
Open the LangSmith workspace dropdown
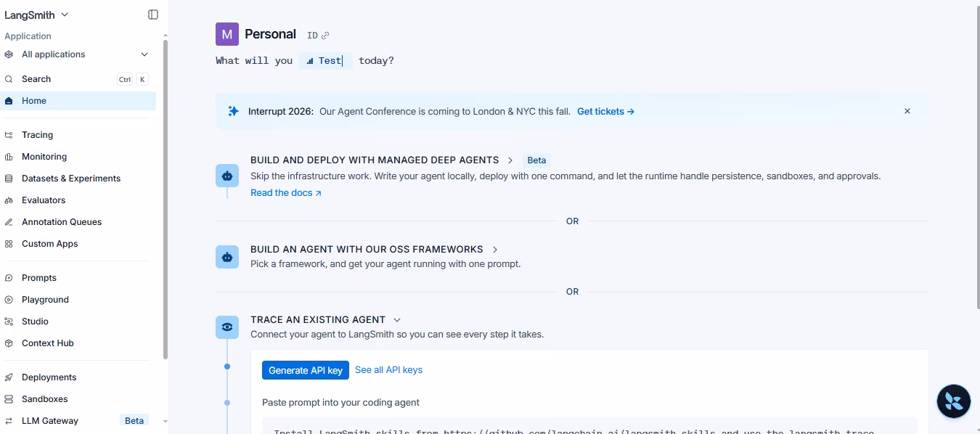36,15
